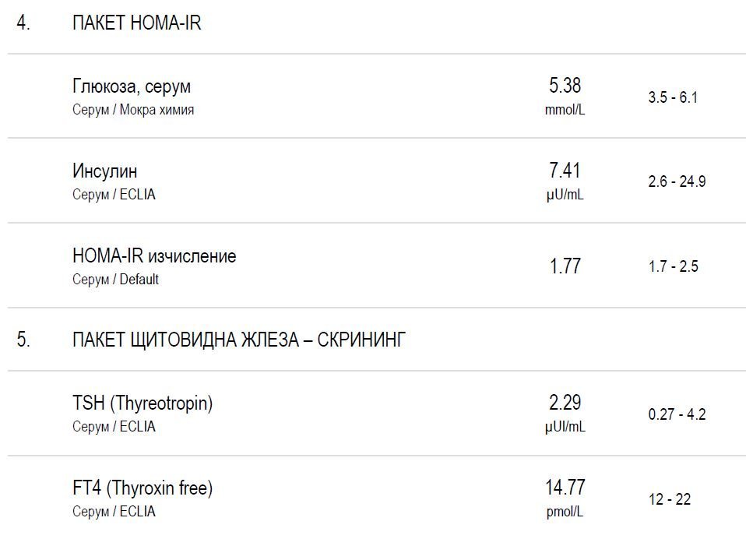Screen dimensions: 746x560
Task: Select the insulin reference range 2.6 - 24.9
Action: point(677,182)
